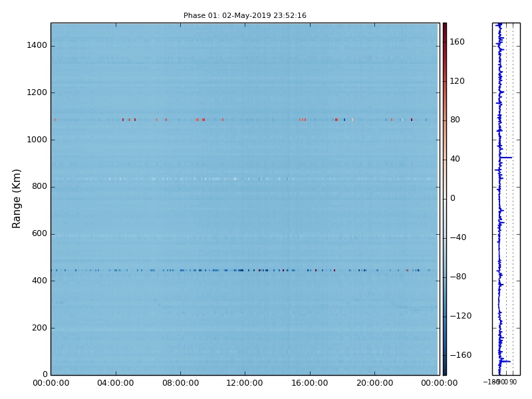The image size is (532, 399).
Task: Click the positive 40 colorbar label
Action: (455, 159)
